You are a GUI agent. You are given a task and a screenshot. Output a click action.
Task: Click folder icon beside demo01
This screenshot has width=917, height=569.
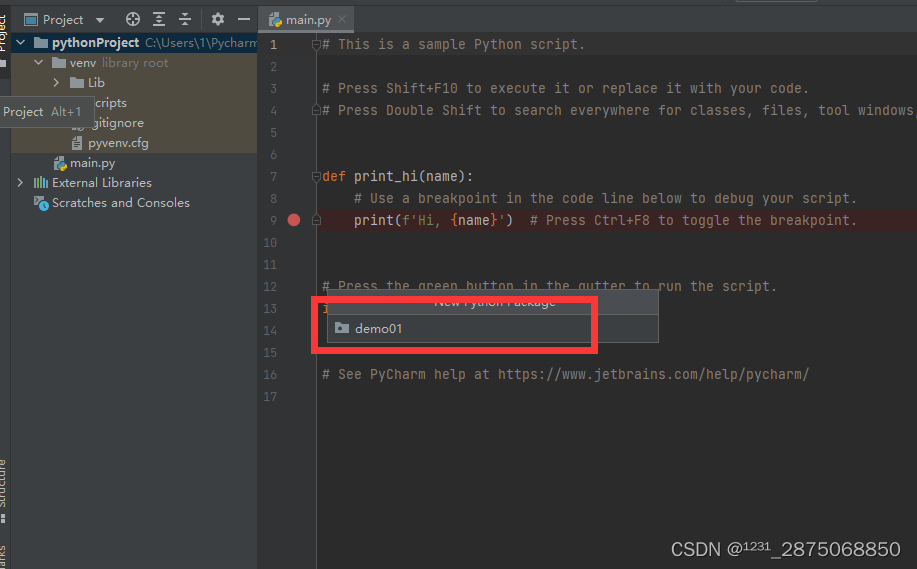point(342,328)
